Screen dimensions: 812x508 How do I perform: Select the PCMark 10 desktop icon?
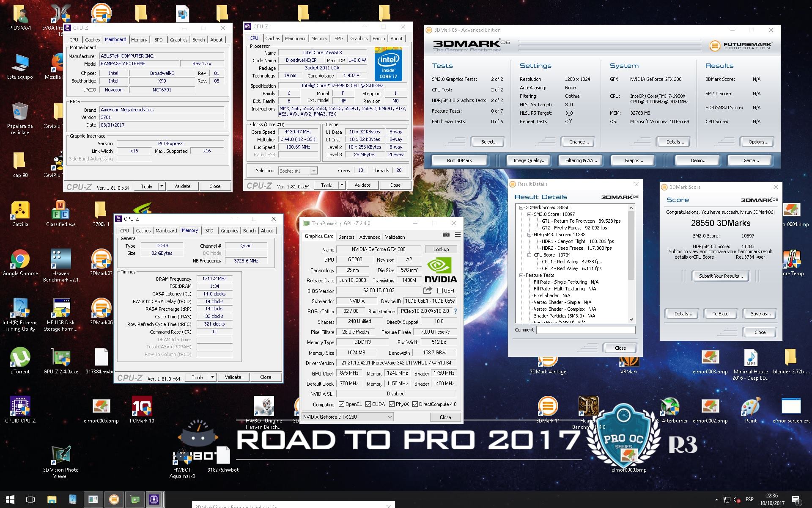click(142, 410)
